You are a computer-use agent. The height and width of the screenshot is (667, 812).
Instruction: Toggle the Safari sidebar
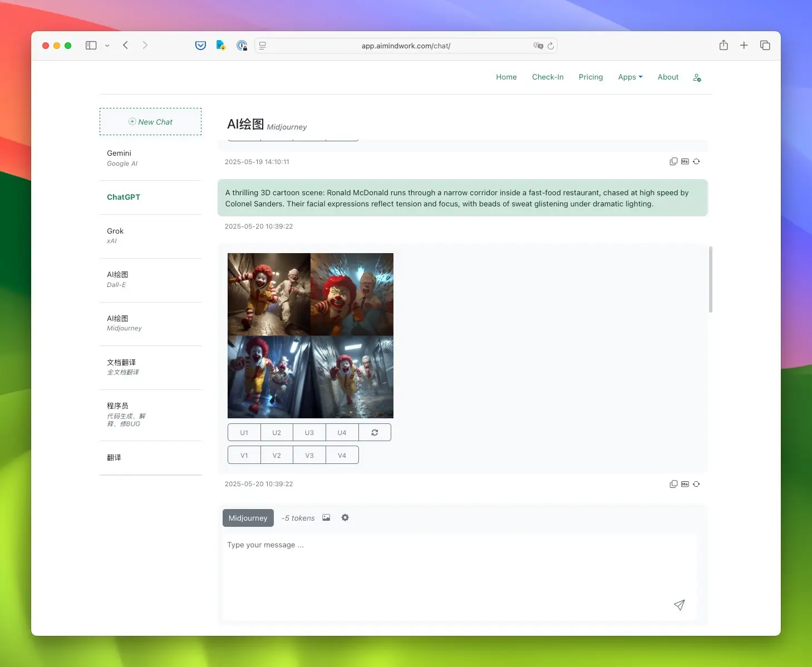click(91, 45)
